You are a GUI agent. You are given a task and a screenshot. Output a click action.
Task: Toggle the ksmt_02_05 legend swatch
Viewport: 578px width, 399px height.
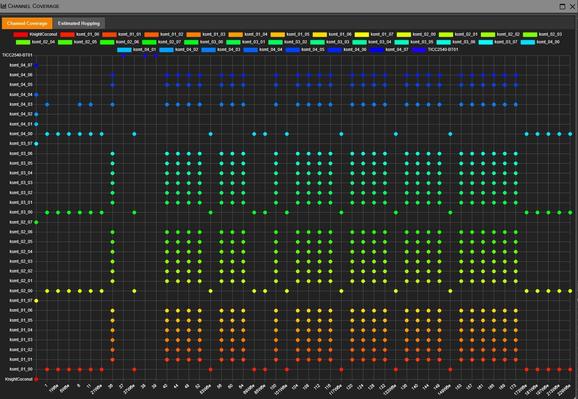(65, 42)
